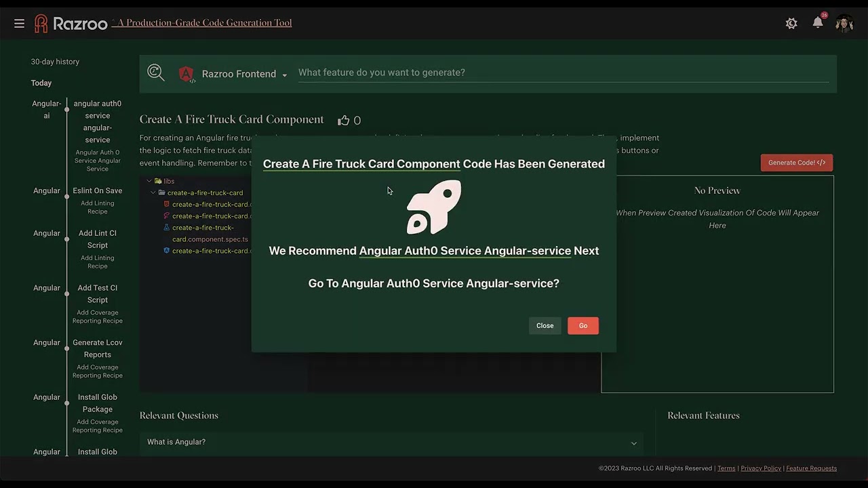Click the 'No Preview' panel title
Image resolution: width=868 pixels, height=488 pixels.
click(717, 190)
